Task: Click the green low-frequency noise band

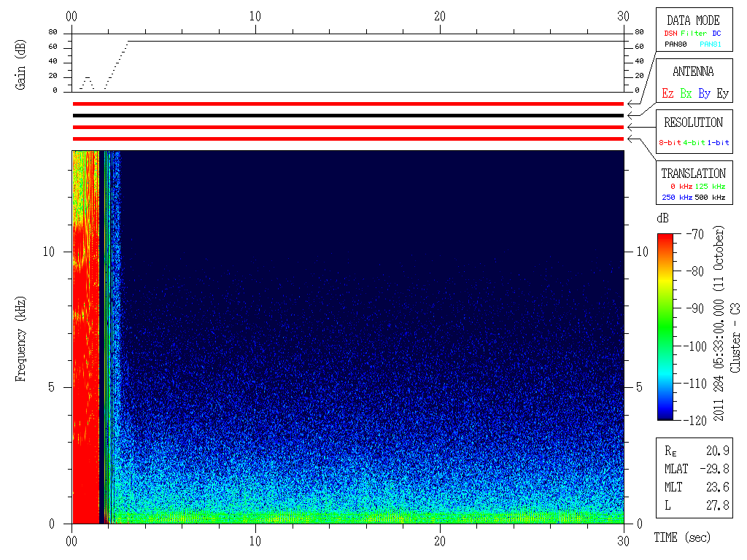Action: pos(369,517)
